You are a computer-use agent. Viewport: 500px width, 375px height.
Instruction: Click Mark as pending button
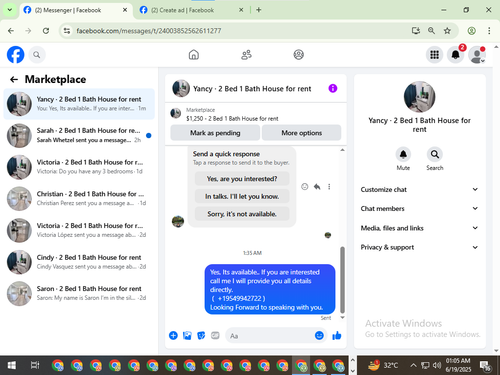(x=215, y=133)
